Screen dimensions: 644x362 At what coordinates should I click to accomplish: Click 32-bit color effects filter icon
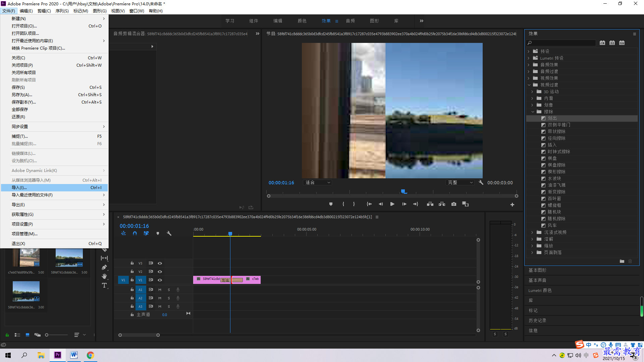coord(612,43)
